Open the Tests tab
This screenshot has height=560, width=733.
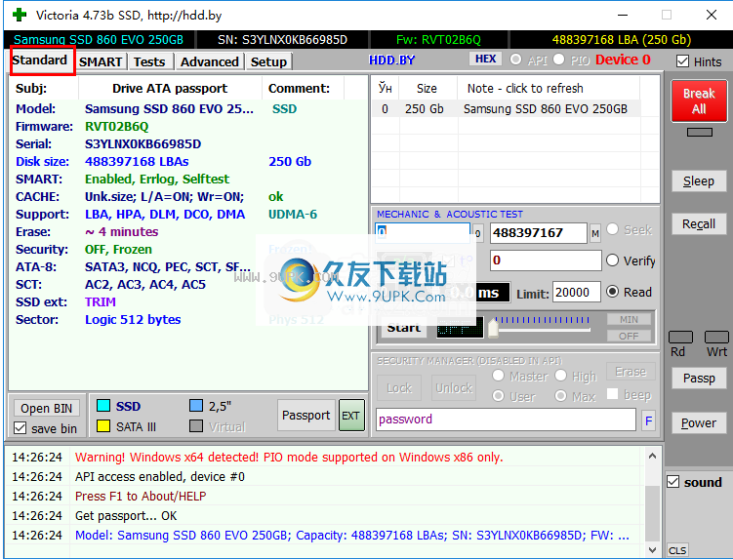click(x=149, y=61)
